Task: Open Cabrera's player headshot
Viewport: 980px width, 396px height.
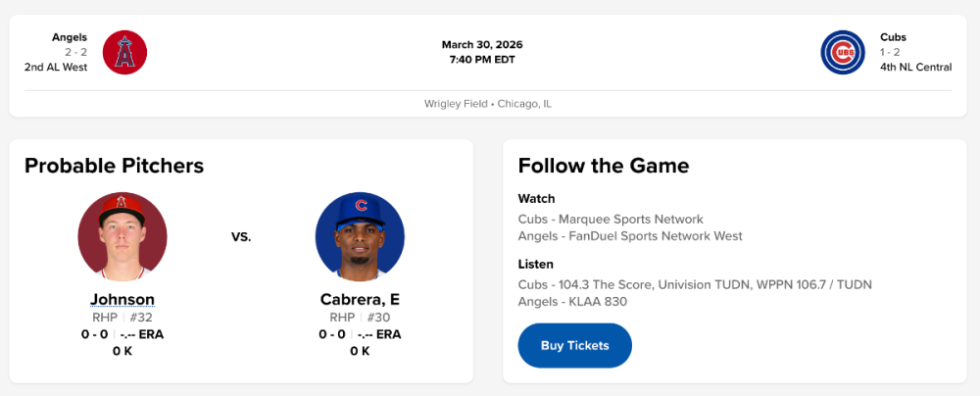Action: pos(360,236)
